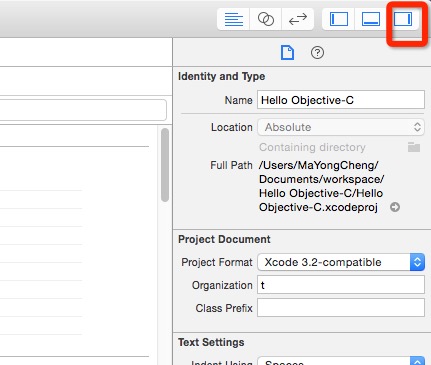Viewport: 431px width, 365px height.
Task: Switch to the Standard editor view
Action: (x=234, y=19)
